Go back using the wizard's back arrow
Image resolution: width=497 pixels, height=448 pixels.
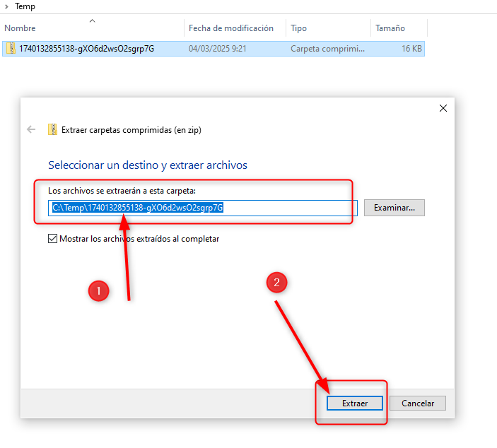30,129
